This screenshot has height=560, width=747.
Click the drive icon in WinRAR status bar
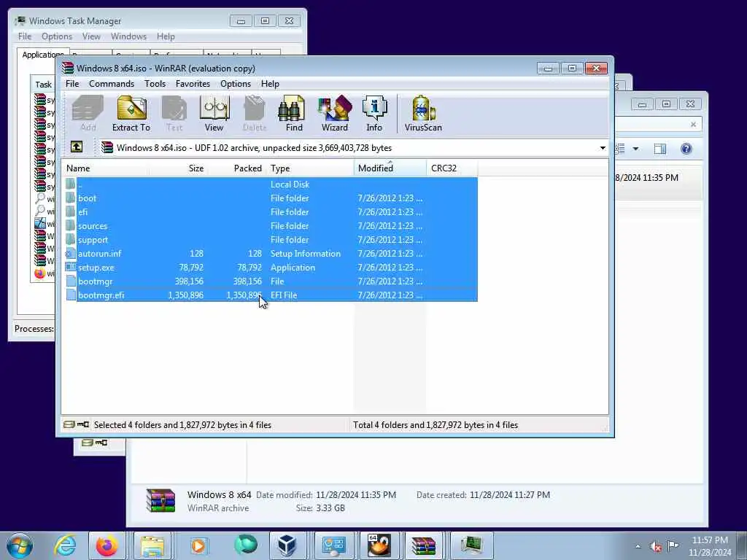pyautogui.click(x=69, y=424)
